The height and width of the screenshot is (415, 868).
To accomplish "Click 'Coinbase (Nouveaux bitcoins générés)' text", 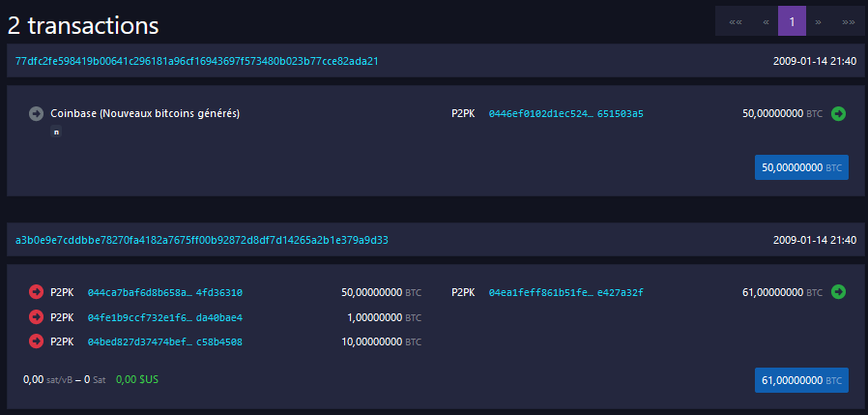I will pos(145,113).
